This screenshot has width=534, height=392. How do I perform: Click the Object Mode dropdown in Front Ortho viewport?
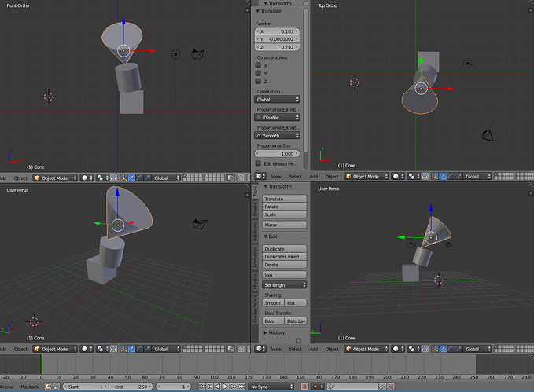click(x=57, y=177)
